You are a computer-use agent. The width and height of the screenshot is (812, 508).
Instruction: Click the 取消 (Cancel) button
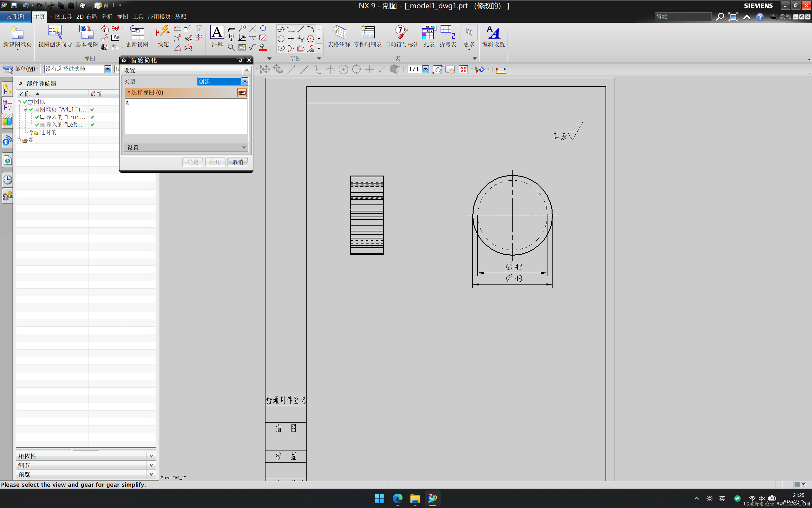tap(238, 162)
